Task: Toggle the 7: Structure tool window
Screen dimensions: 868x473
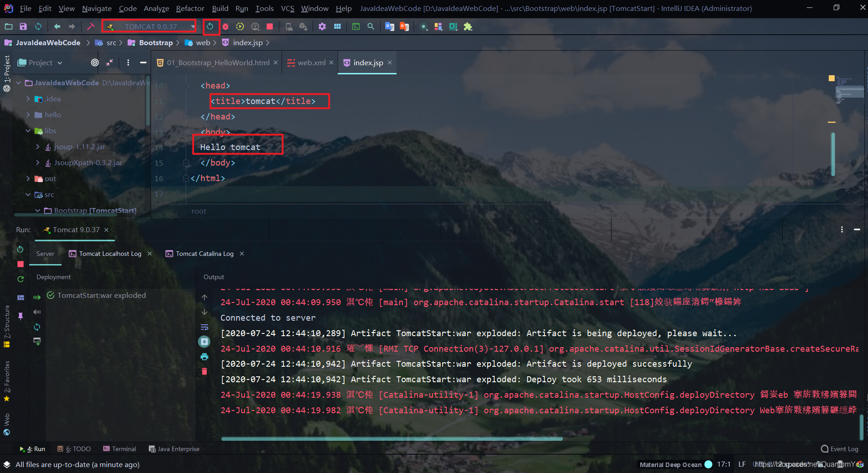Action: coord(7,326)
